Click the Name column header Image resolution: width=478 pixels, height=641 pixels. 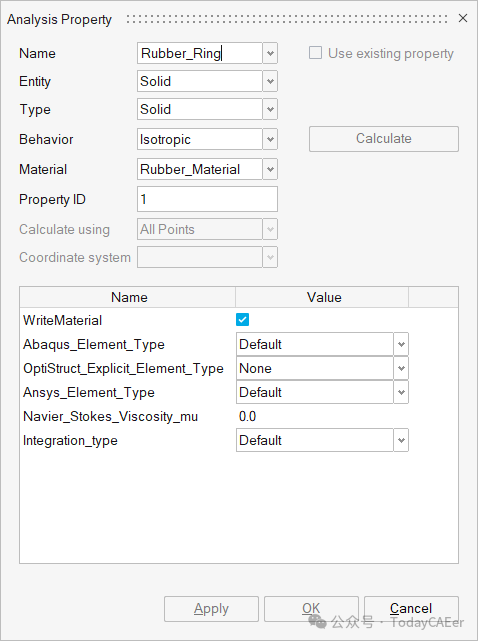(128, 297)
